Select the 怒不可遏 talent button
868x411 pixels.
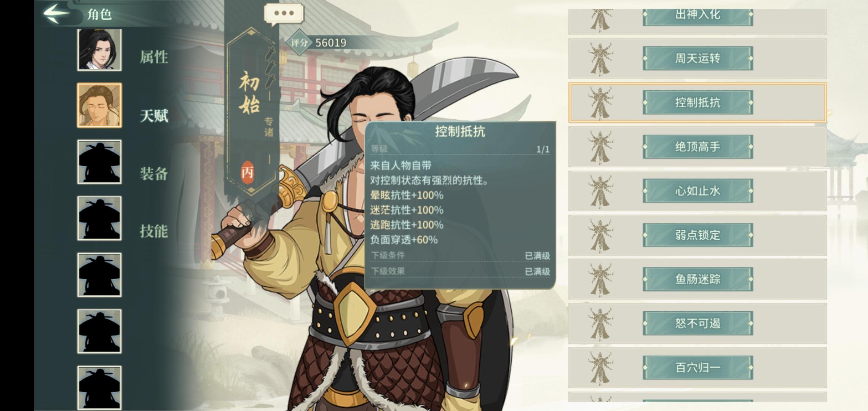(698, 323)
